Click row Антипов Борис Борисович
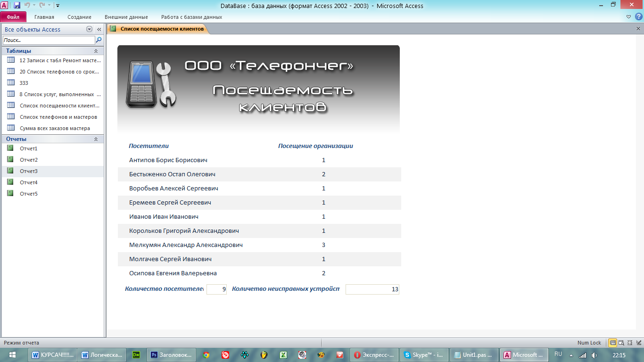The height and width of the screenshot is (362, 644). [x=259, y=160]
